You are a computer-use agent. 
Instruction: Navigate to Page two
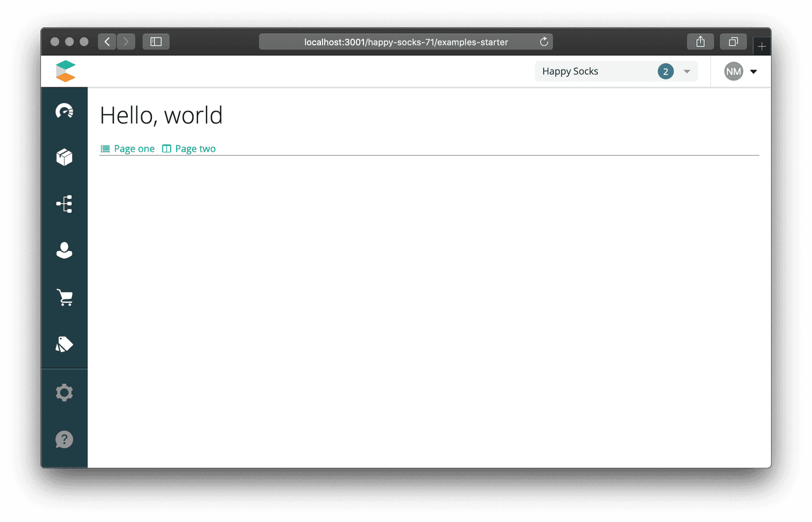[x=195, y=148]
